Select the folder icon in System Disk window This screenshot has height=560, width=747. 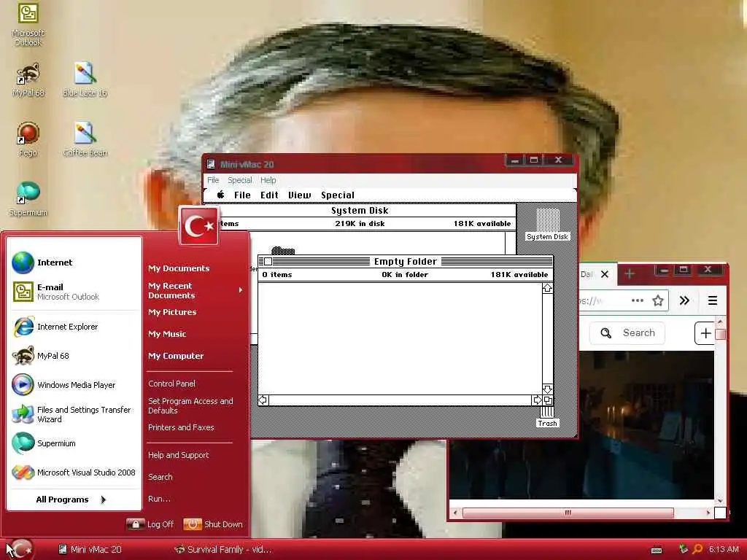tap(283, 251)
